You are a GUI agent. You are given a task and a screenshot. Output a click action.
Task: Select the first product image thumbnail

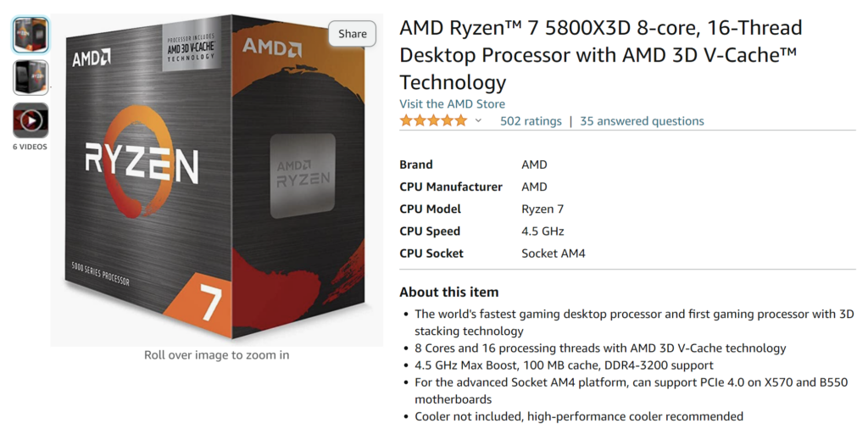31,35
